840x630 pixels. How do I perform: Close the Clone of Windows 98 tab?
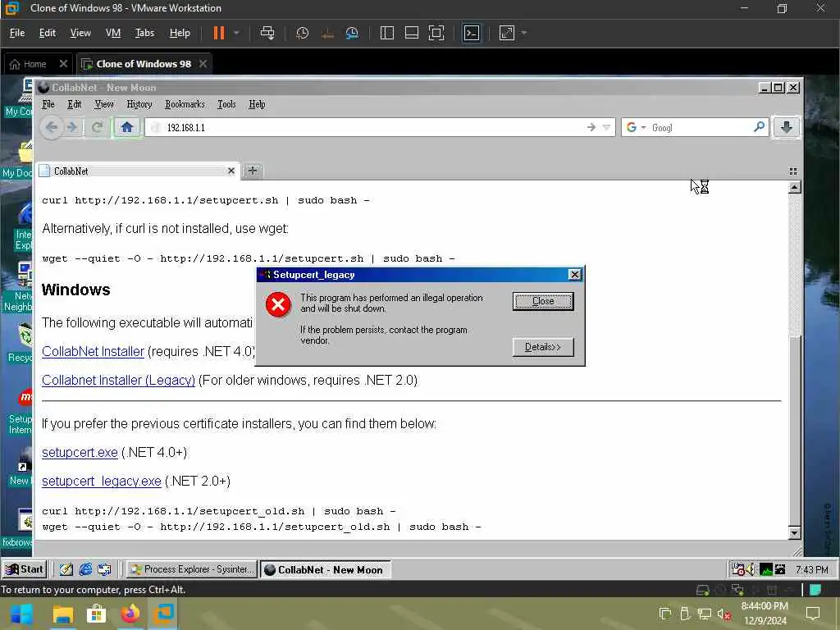[203, 64]
